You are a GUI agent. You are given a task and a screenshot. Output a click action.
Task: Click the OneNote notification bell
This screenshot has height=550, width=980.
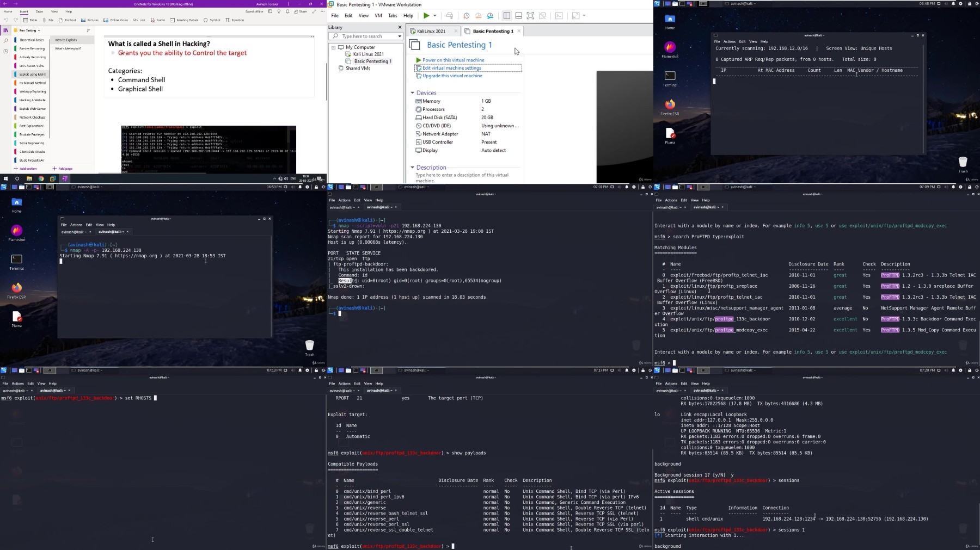click(287, 11)
